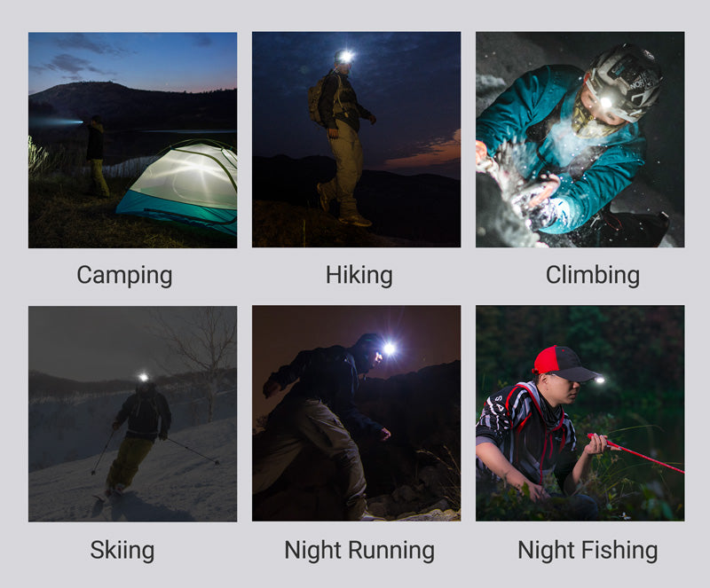This screenshot has height=588, width=710.
Task: Click the glowing tent in Camping photo
Action: tap(181, 185)
